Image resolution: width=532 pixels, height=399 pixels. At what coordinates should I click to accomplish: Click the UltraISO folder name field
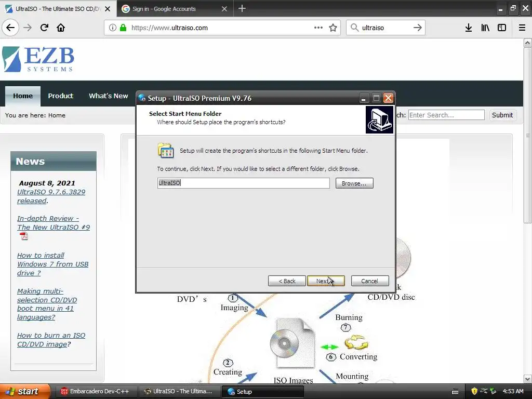pyautogui.click(x=243, y=183)
